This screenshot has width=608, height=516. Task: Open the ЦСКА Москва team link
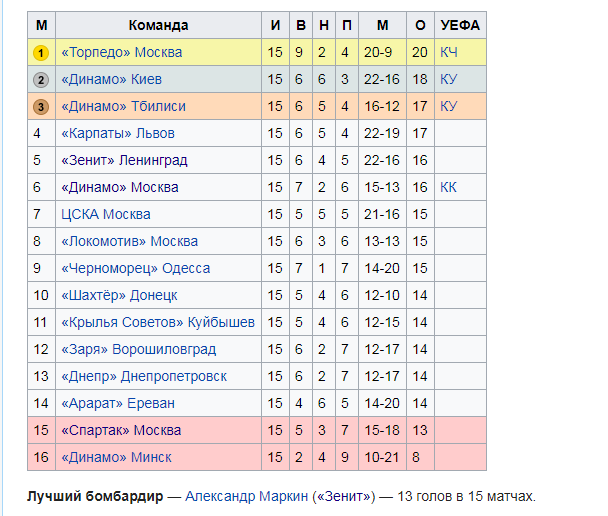pyautogui.click(x=105, y=214)
